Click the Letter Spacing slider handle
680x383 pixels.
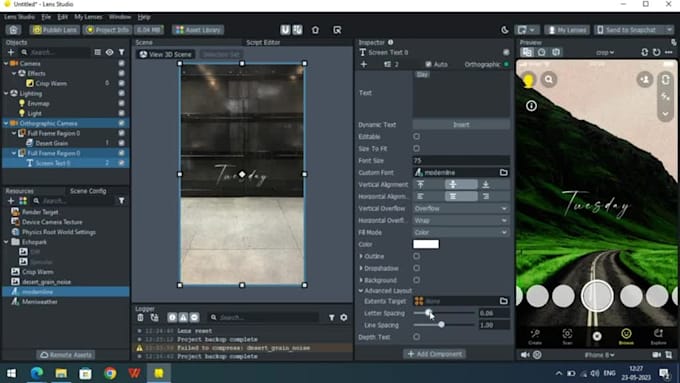(428, 312)
